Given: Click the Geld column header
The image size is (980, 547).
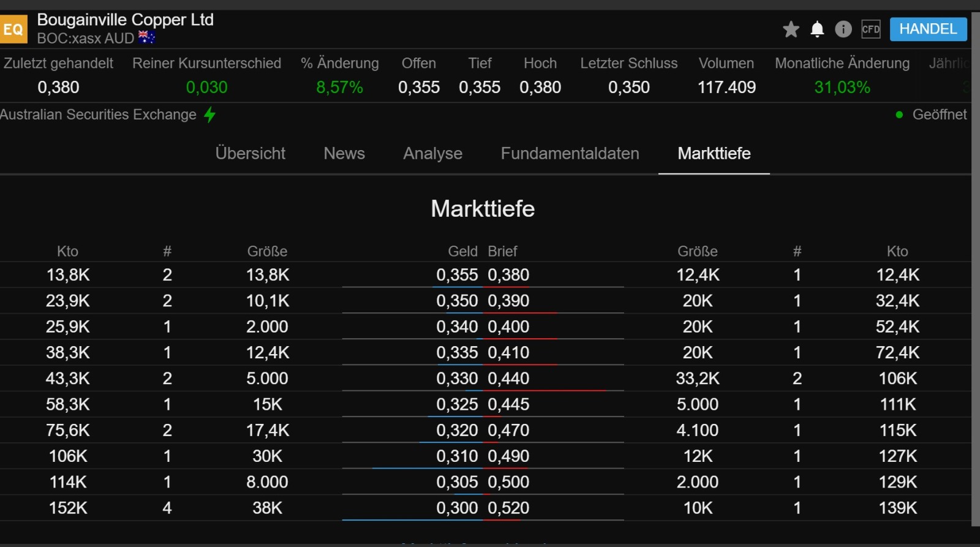Looking at the screenshot, I should tap(462, 251).
